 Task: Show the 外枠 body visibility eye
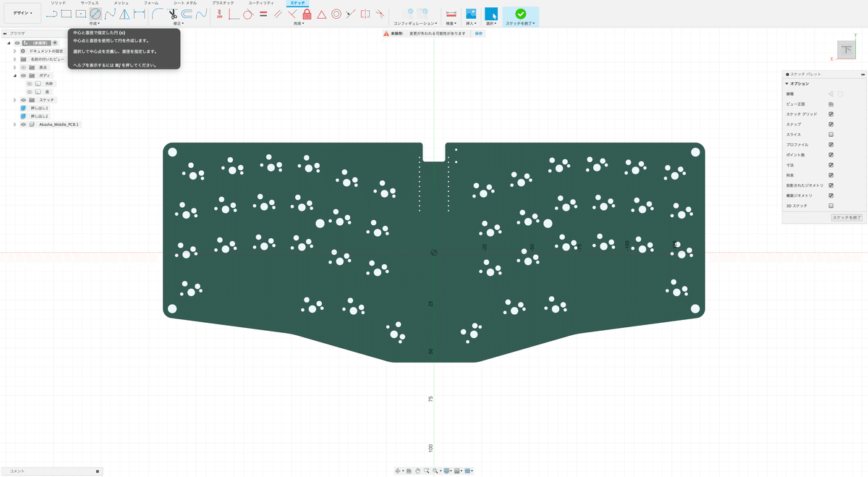pos(30,83)
